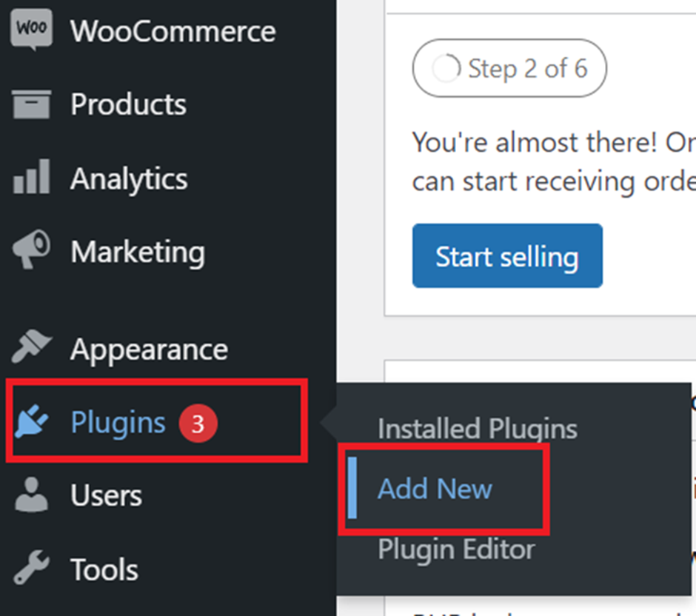Click the Start selling button
Viewport: 696px width, 616px height.
coord(507,256)
